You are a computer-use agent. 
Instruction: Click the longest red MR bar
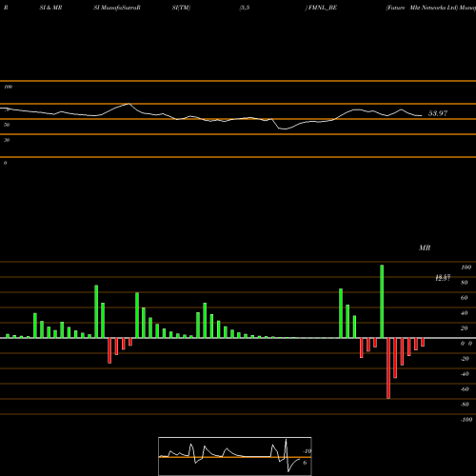(x=388, y=368)
